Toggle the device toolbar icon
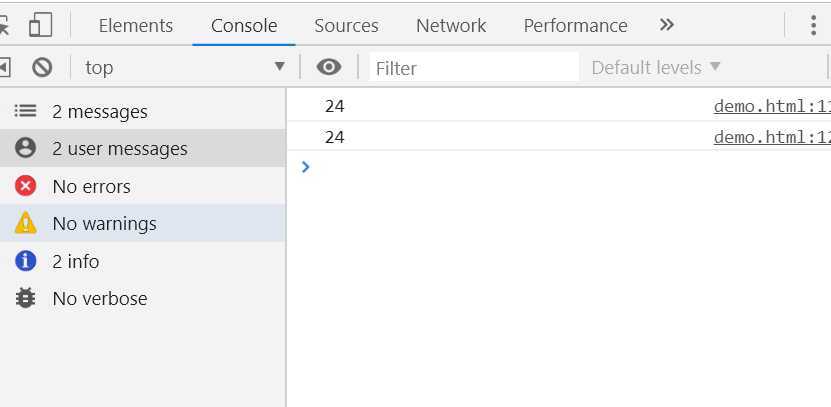Screen dimensions: 831x407 (40, 25)
